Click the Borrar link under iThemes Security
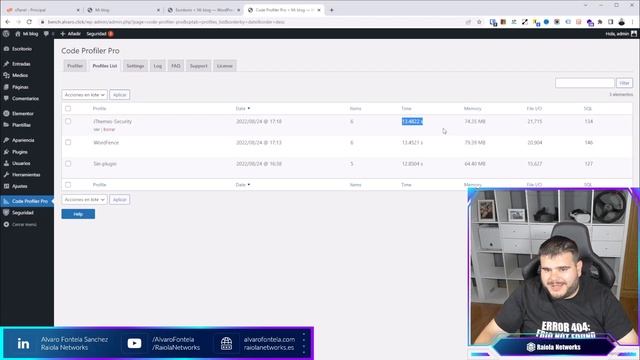Viewport: 640px width, 360px height. 109,129
